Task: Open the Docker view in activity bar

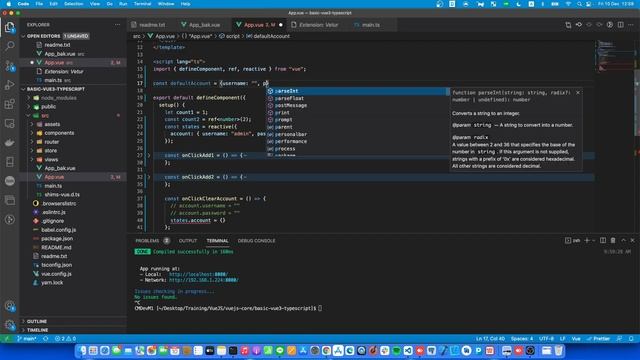Action: 9,142
